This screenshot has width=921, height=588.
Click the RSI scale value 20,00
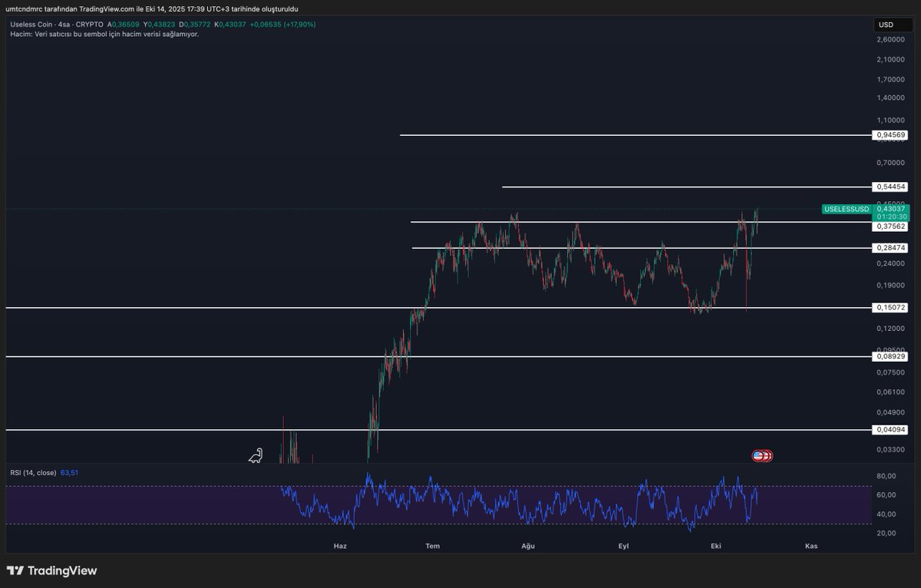pos(886,533)
